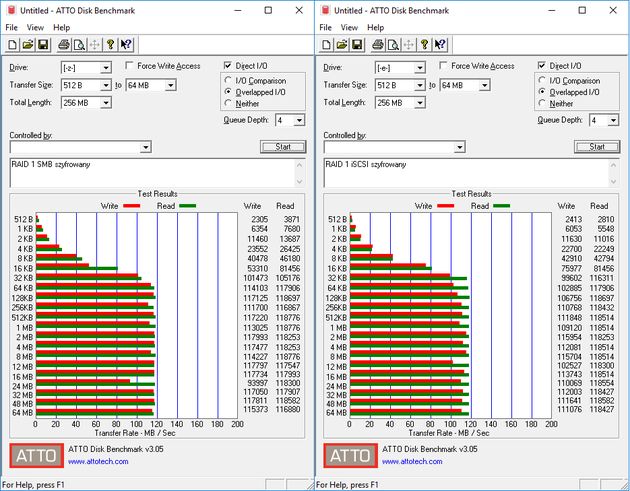Click Save disk icon in right window toolbar

[x=357, y=45]
